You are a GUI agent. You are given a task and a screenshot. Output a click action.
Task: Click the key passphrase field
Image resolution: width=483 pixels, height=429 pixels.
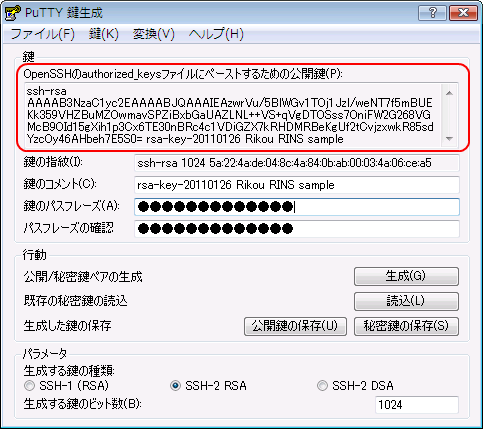[297, 207]
